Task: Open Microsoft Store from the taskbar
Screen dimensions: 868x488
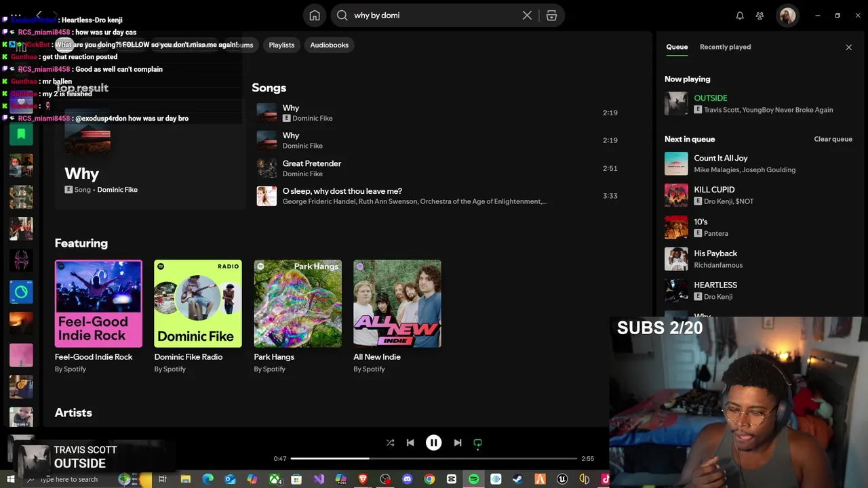Action: tap(296, 479)
